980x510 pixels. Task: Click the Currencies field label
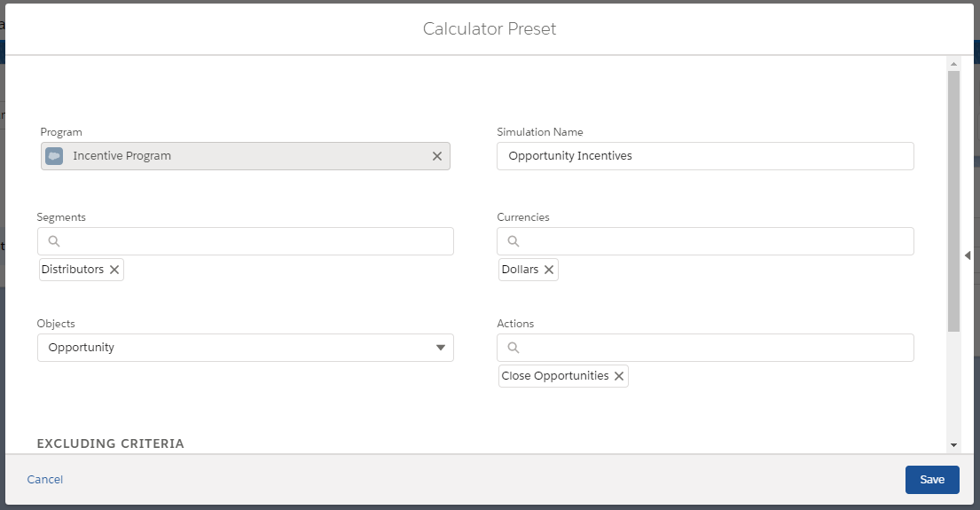523,217
